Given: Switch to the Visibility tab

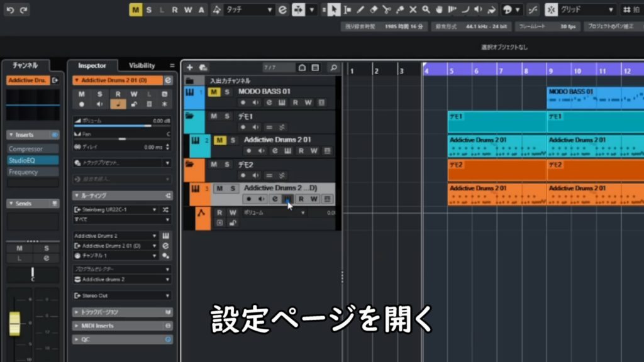Looking at the screenshot, I should tap(142, 65).
